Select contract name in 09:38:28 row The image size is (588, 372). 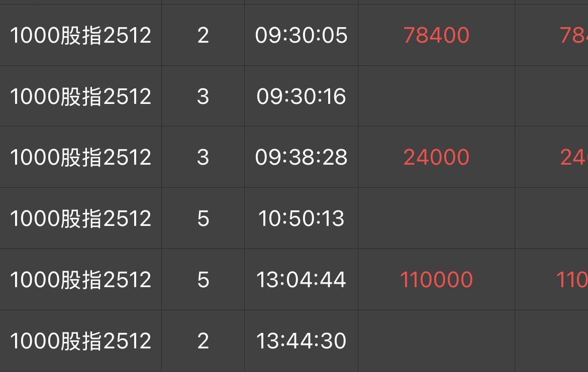click(x=80, y=157)
